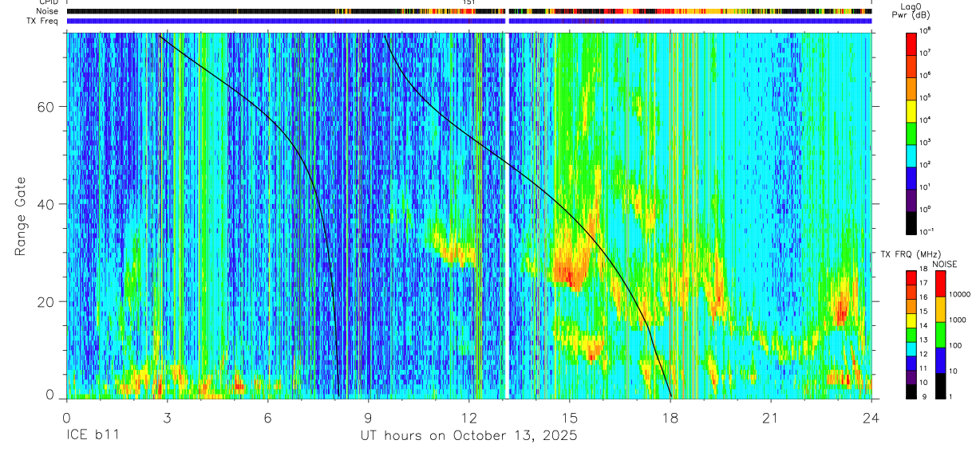
Task: Click the multicolored Noise strip above the plot
Action: point(469,12)
